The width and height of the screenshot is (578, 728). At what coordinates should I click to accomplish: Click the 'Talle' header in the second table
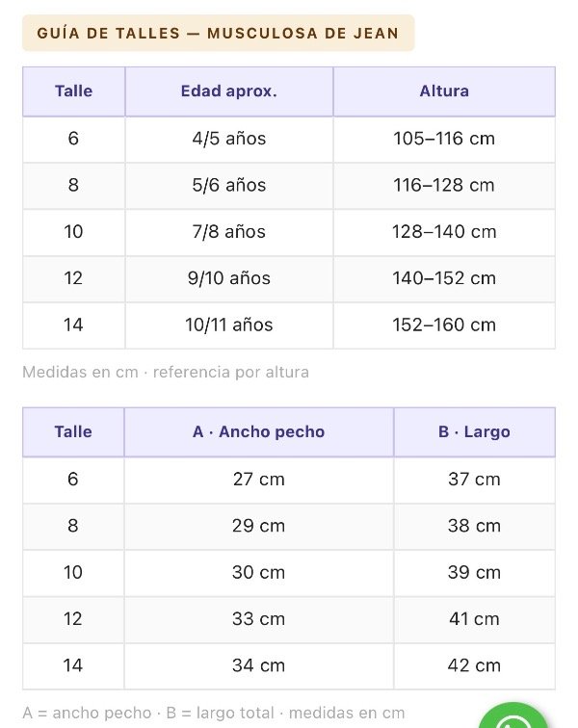(73, 432)
